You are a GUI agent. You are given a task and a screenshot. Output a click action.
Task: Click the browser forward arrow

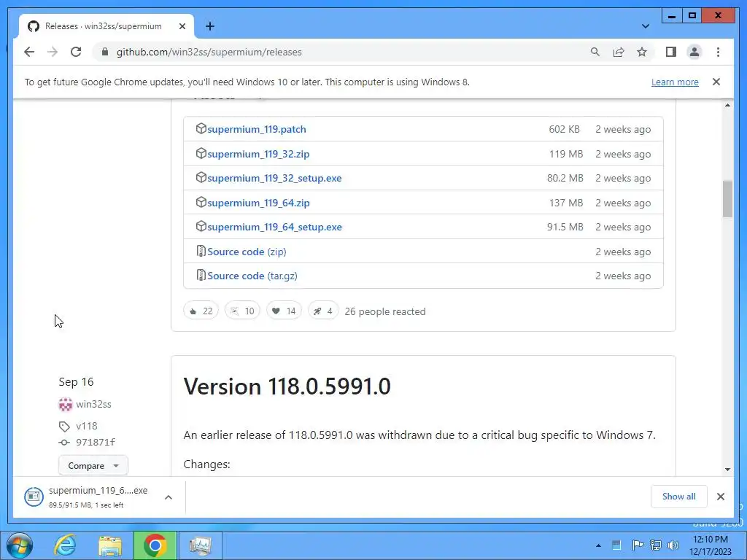[x=53, y=52]
